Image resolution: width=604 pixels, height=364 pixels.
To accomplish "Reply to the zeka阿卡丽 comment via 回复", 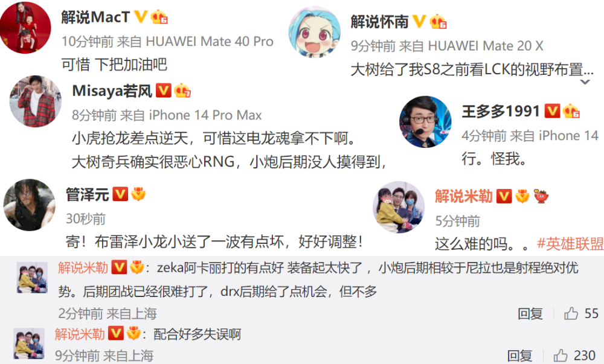I will pyautogui.click(x=530, y=313).
